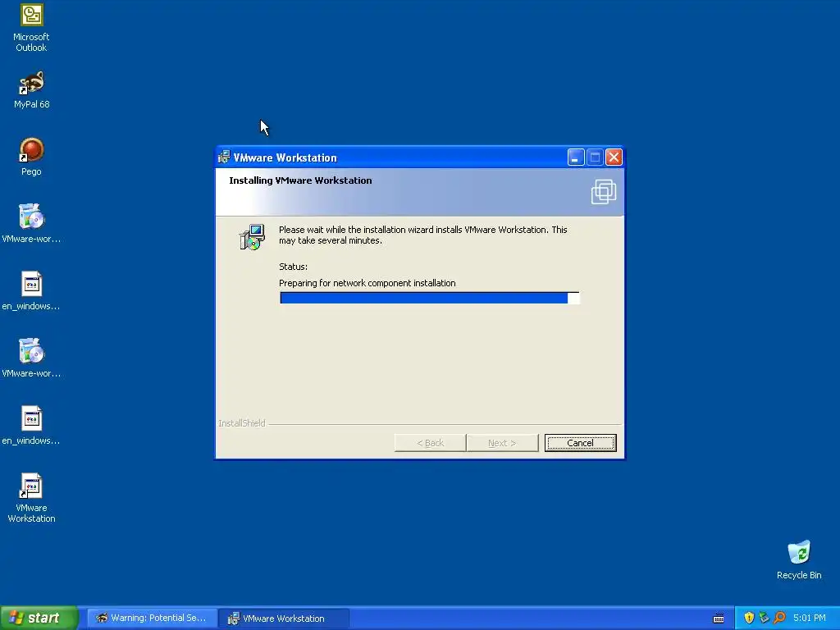Click the setup computer-and-disc icon beside the message
This screenshot has width=840, height=630.
pyautogui.click(x=252, y=237)
